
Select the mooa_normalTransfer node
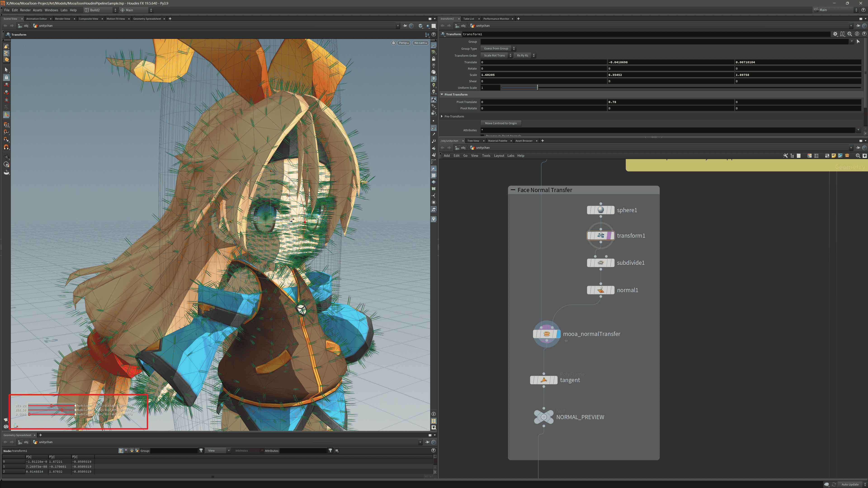point(547,334)
